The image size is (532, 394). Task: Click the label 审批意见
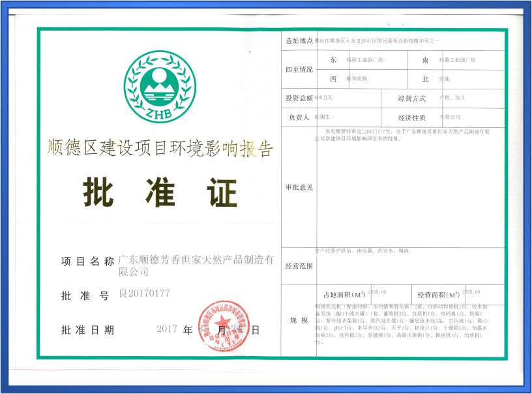click(x=299, y=187)
